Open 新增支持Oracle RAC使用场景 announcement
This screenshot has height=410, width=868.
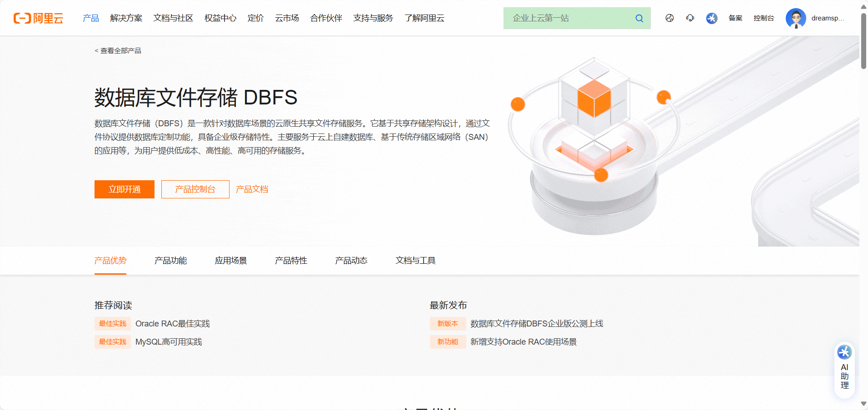524,342
